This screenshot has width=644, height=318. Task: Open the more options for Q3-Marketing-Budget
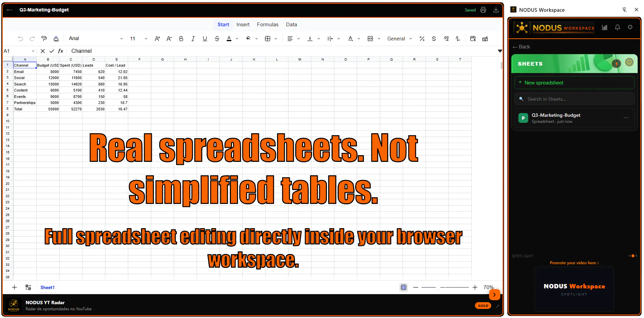tap(626, 118)
